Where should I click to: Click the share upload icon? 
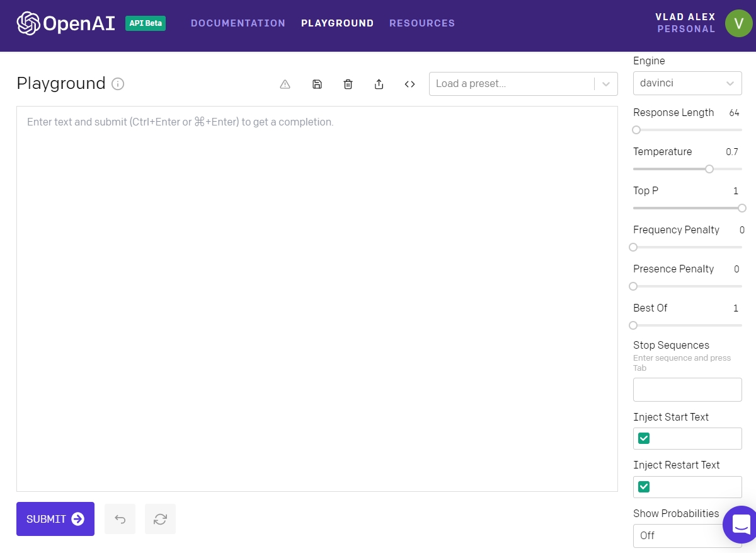click(x=379, y=84)
